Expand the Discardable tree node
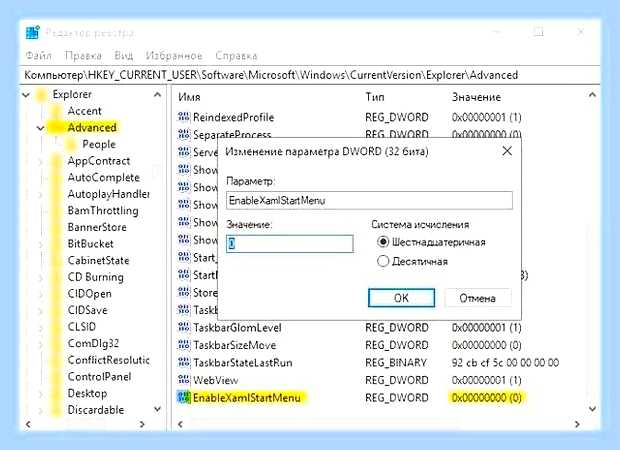This screenshot has width=620, height=450. (40, 410)
